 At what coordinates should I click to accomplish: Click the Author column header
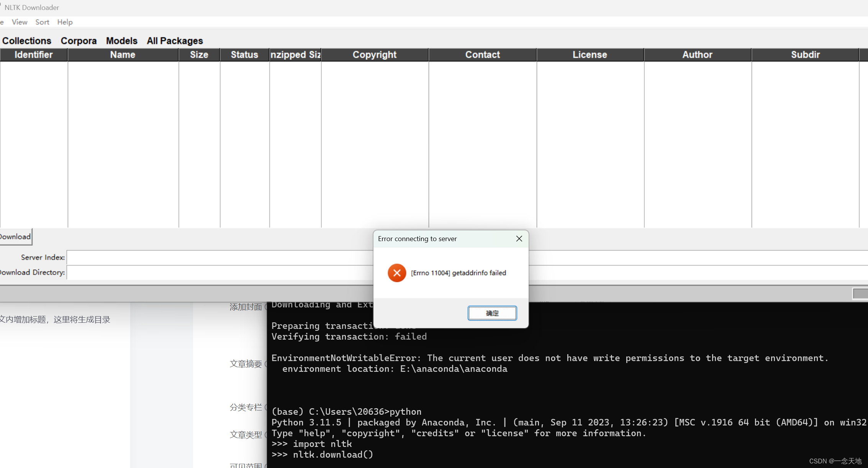coord(697,55)
